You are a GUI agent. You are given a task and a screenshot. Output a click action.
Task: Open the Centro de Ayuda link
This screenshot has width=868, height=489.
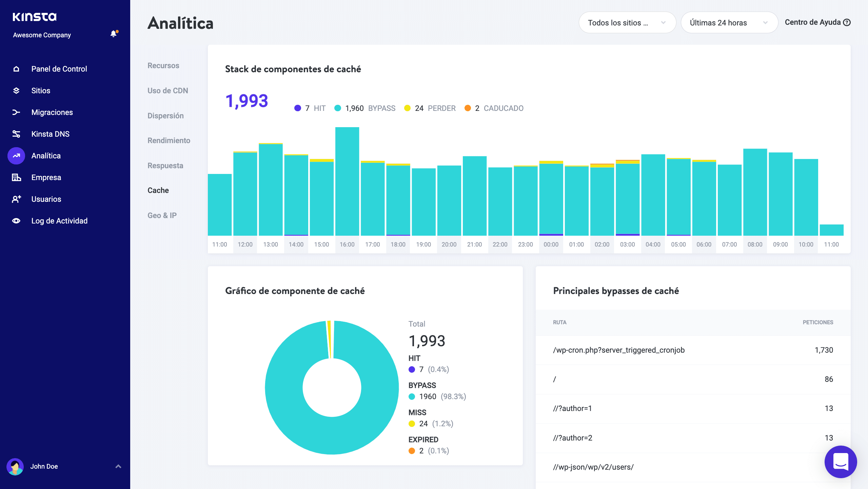[817, 22]
